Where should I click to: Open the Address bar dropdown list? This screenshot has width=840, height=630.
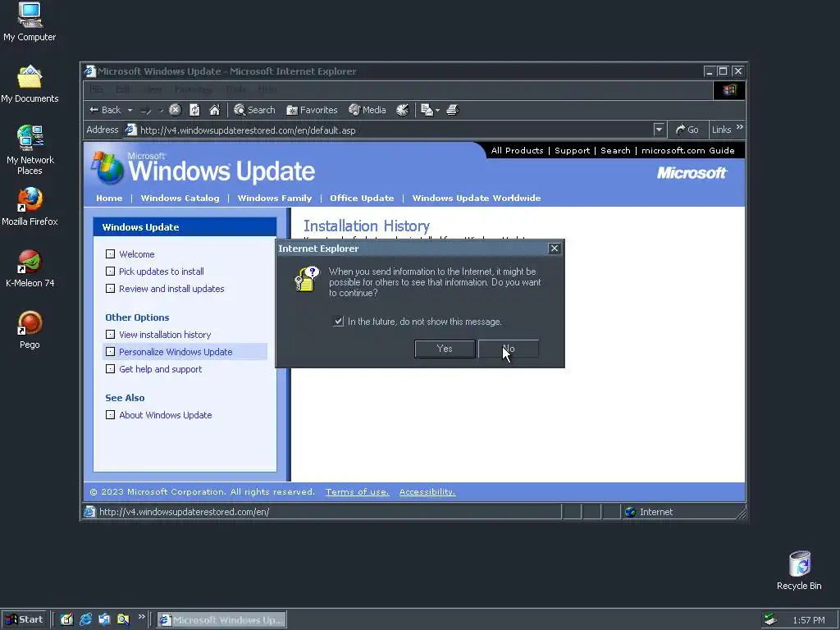[x=659, y=130]
